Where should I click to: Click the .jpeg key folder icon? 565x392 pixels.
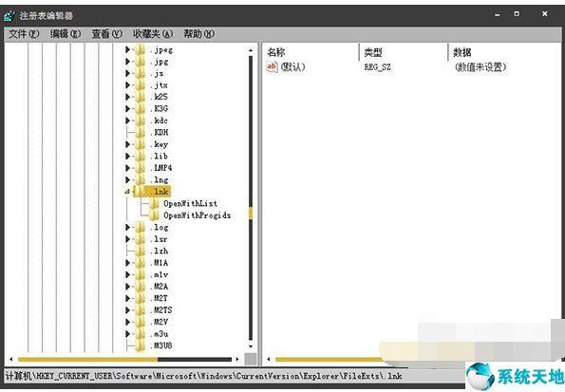click(x=141, y=49)
